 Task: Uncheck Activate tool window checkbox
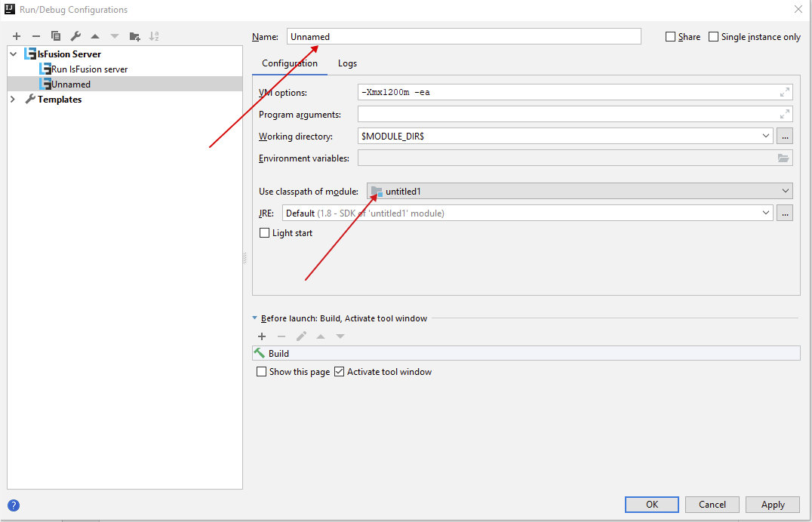[x=339, y=372]
